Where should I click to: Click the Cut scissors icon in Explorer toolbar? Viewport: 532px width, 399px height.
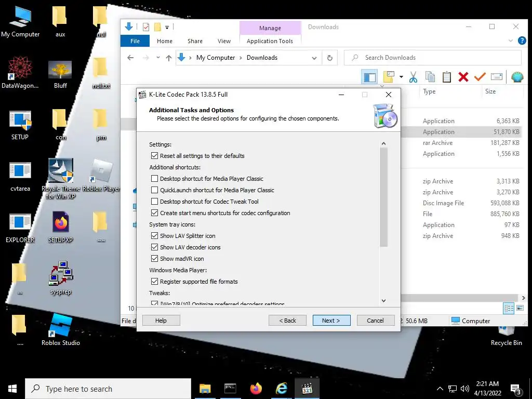[413, 77]
